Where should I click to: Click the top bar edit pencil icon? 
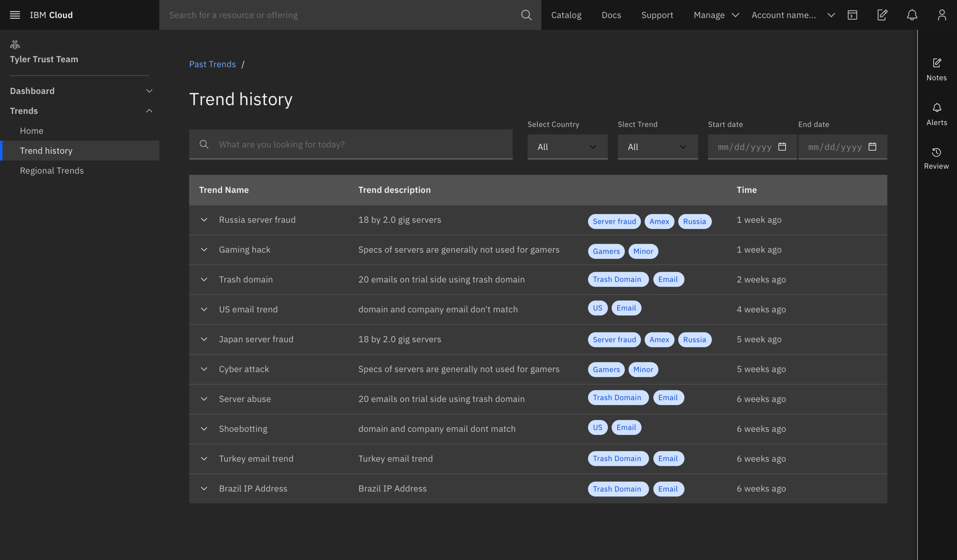(882, 15)
